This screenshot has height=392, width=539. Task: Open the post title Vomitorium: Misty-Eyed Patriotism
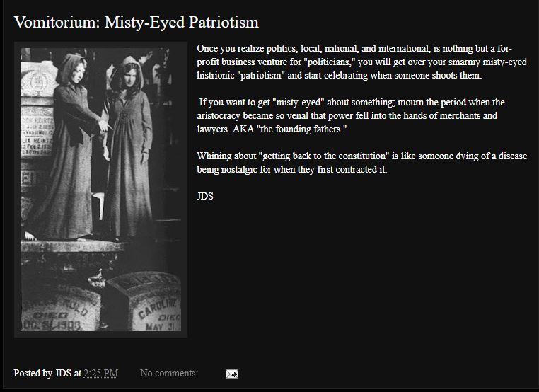[x=136, y=23]
